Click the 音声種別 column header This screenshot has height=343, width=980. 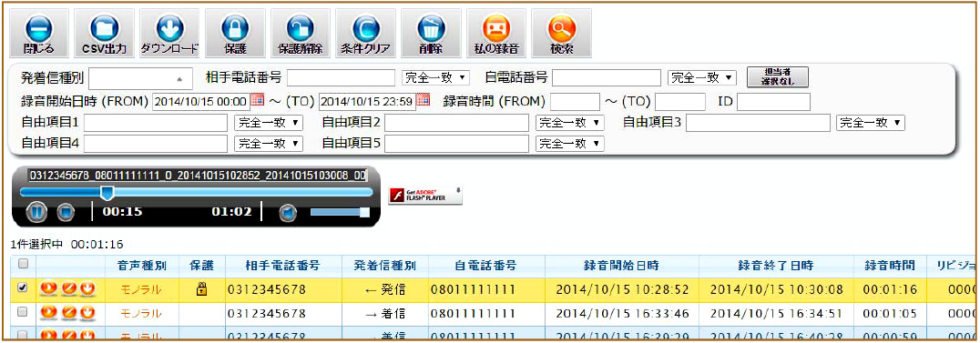[142, 266]
